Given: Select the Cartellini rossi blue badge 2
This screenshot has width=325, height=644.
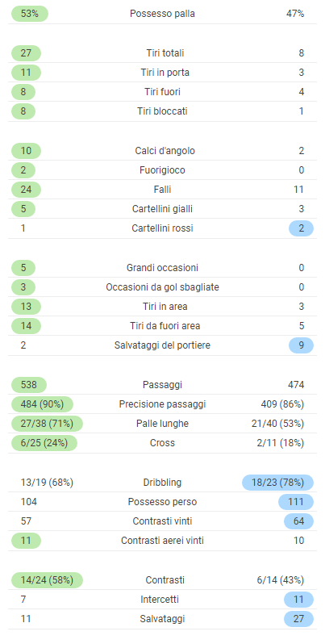Looking at the screenshot, I should [301, 228].
